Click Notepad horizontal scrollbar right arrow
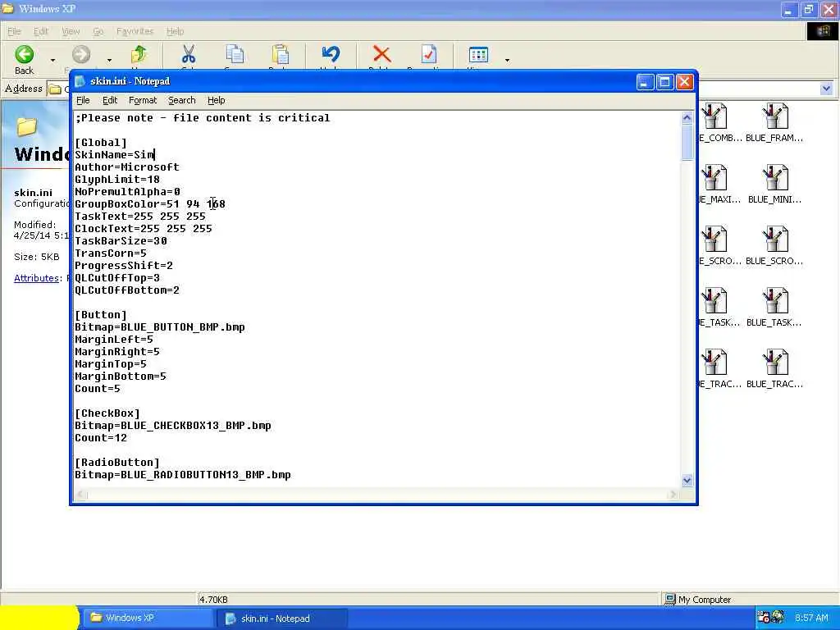Viewport: 840px width, 630px height. [x=673, y=494]
